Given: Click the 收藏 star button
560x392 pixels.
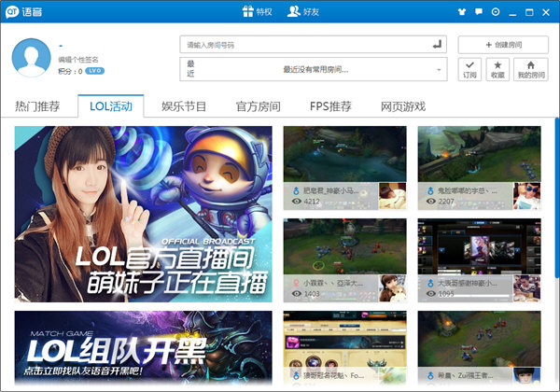Looking at the screenshot, I should [x=497, y=69].
